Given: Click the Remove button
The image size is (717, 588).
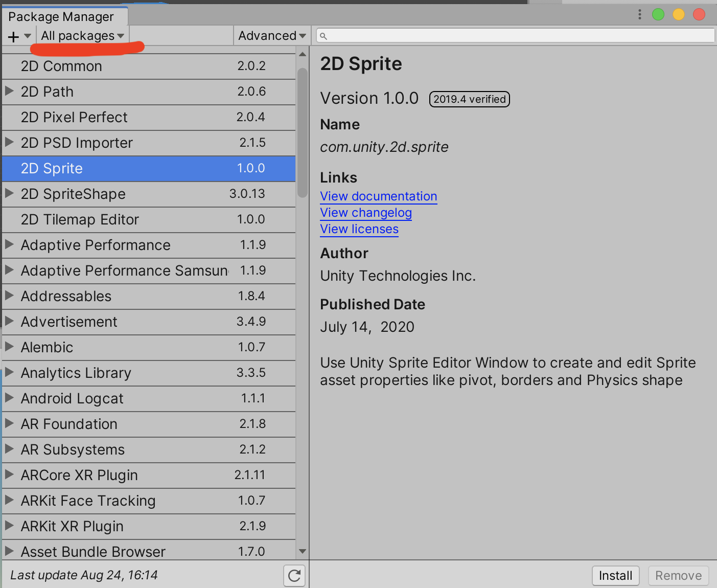Looking at the screenshot, I should (678, 576).
